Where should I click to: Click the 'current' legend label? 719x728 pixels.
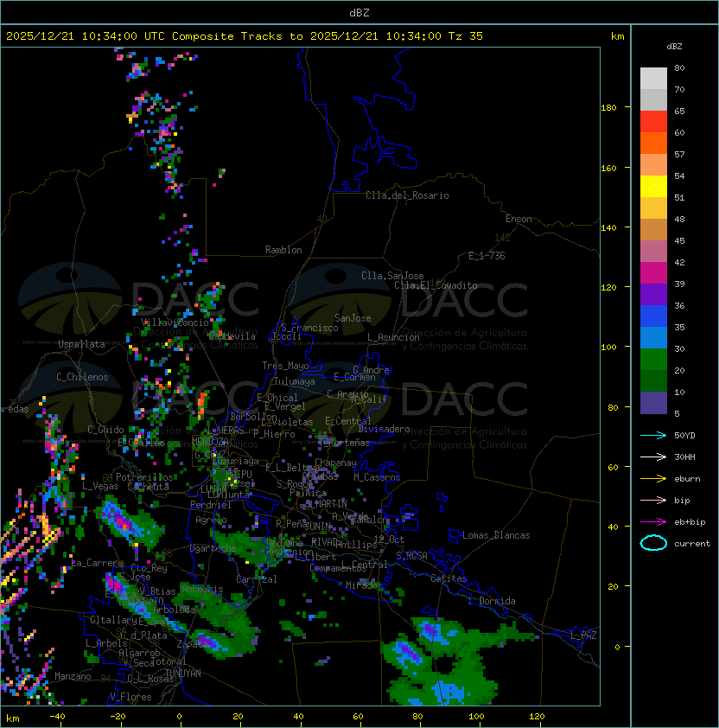point(692,544)
